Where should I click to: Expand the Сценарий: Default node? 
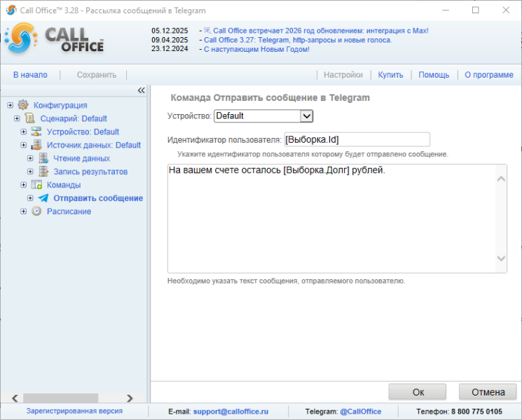(x=17, y=118)
